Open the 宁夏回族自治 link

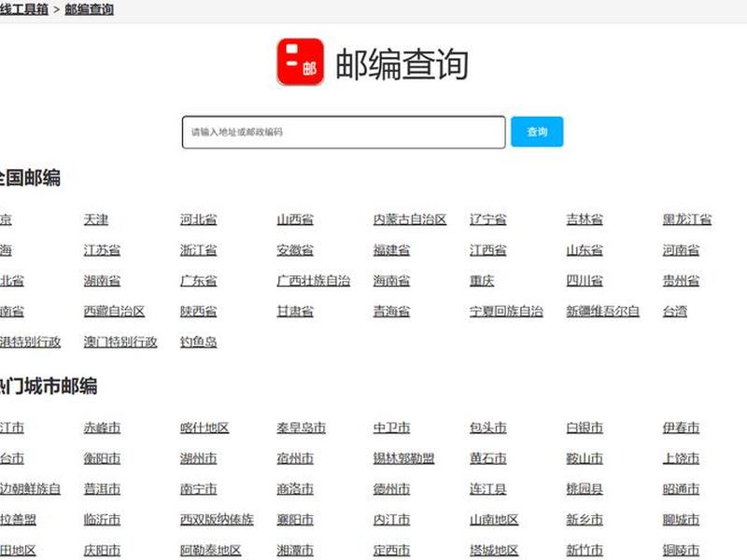[506, 312]
